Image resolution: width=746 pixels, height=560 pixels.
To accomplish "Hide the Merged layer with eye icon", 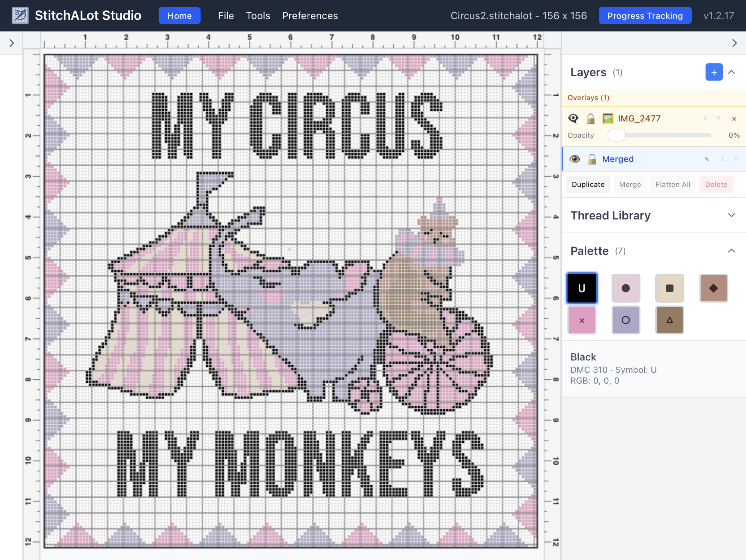I will [x=575, y=159].
